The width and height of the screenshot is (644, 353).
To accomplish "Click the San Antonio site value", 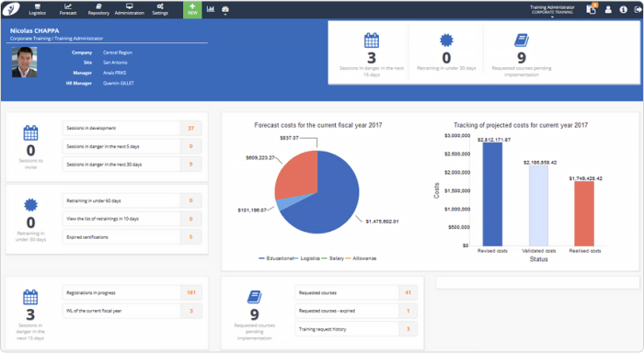I will tap(115, 63).
